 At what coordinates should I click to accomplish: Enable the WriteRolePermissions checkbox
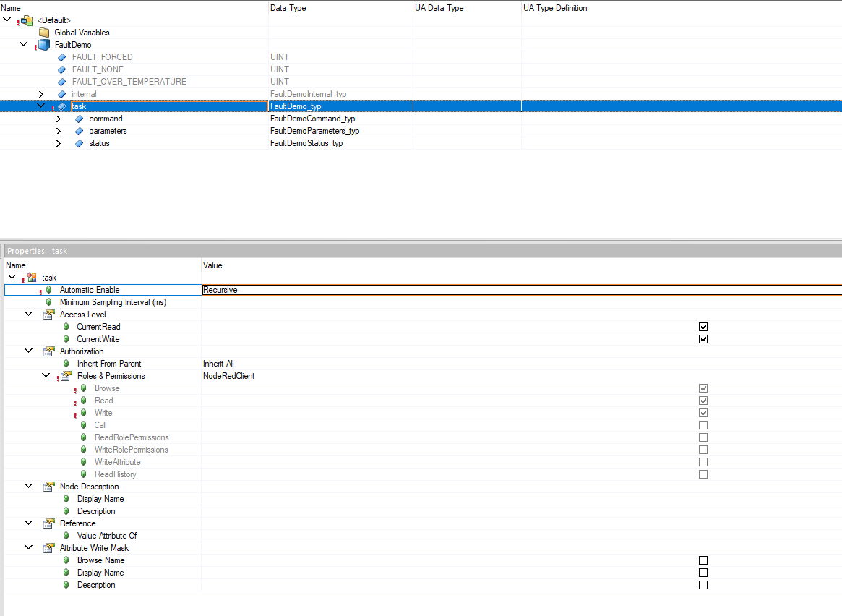(x=703, y=450)
